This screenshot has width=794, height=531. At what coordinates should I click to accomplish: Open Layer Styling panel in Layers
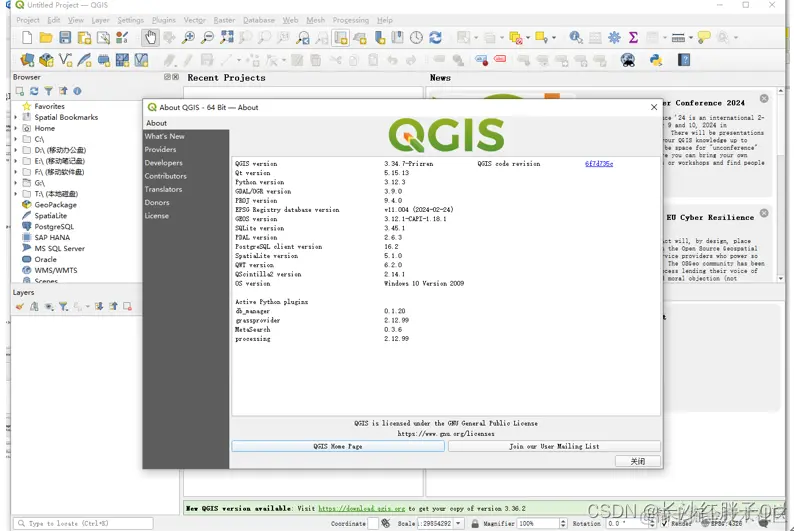pyautogui.click(x=20, y=307)
